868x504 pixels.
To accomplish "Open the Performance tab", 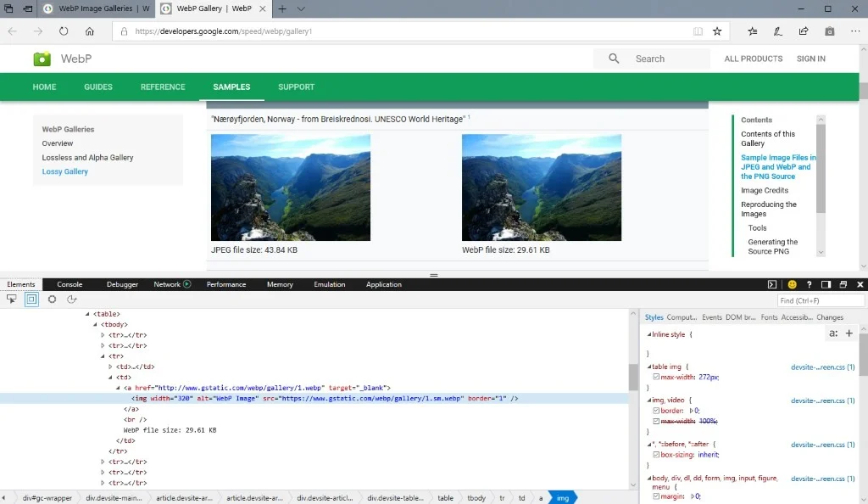I will (225, 284).
